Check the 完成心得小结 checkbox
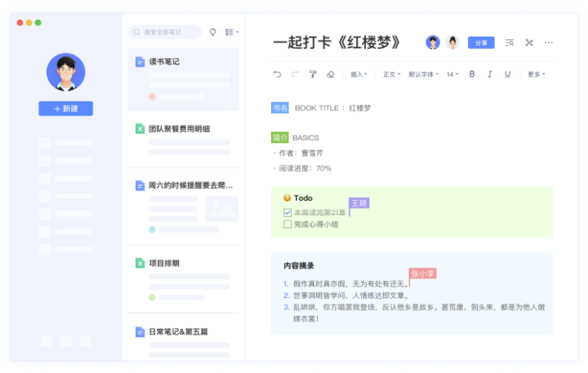Viewport: 588px width, 373px height. coord(288,224)
